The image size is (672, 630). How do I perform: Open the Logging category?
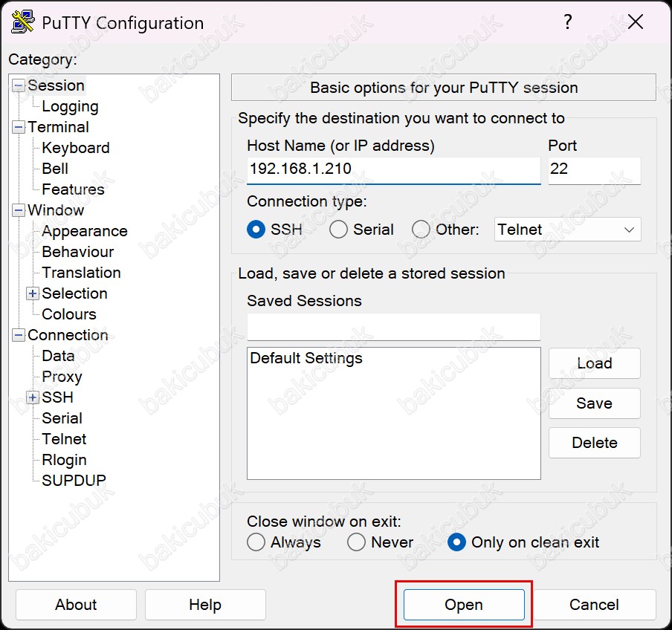click(x=71, y=107)
